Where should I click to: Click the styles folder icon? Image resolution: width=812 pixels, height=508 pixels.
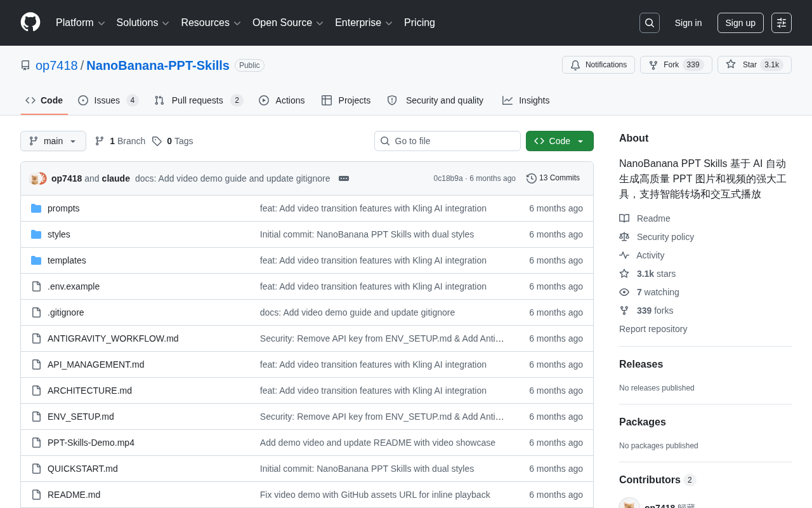(36, 234)
